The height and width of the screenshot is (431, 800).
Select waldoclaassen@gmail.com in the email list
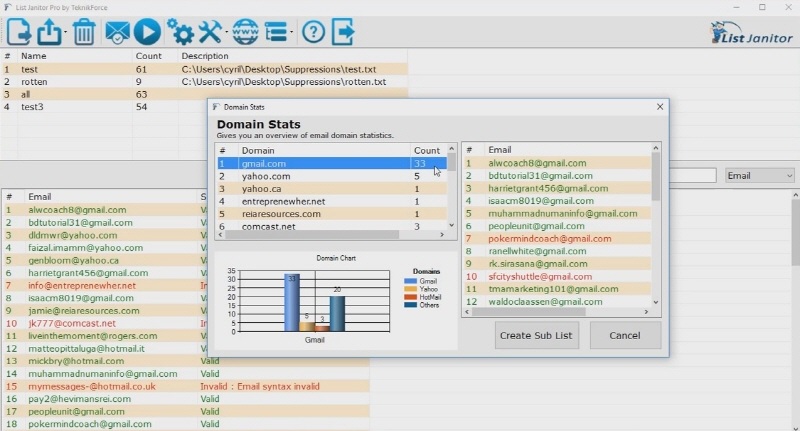(545, 301)
